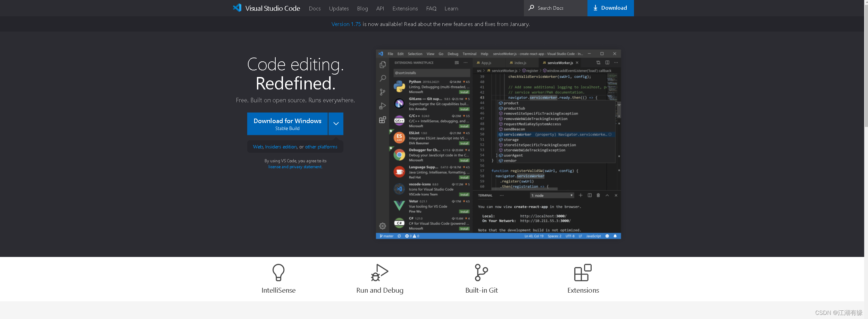Click 'master' branch in the screenshot's status bar
Screen dimensions: 868x319
(x=387, y=236)
